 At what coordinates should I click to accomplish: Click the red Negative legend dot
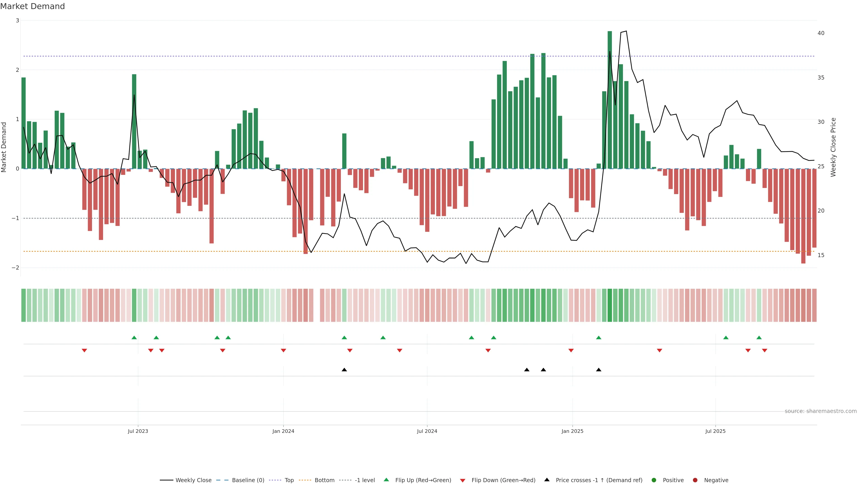coord(695,480)
